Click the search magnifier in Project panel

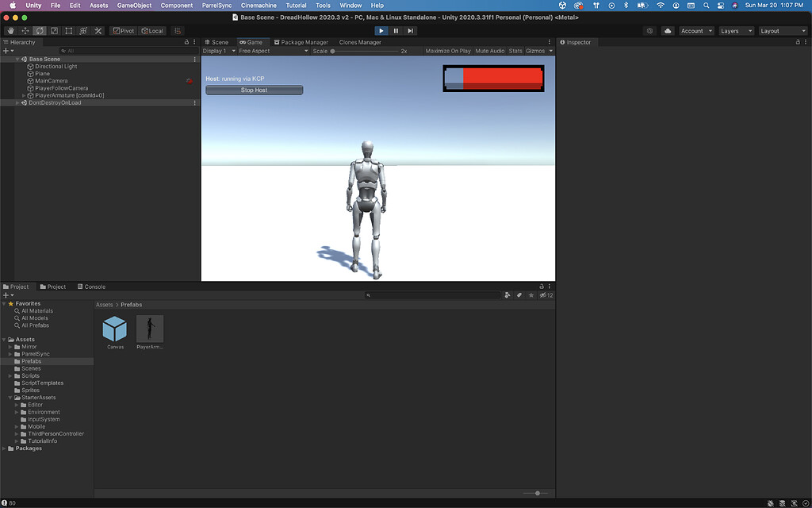pos(367,294)
